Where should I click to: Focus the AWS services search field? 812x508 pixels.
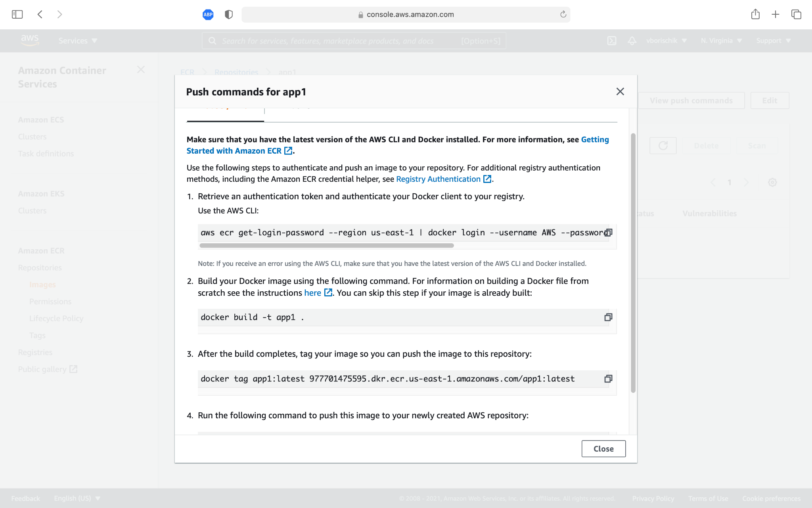point(354,41)
